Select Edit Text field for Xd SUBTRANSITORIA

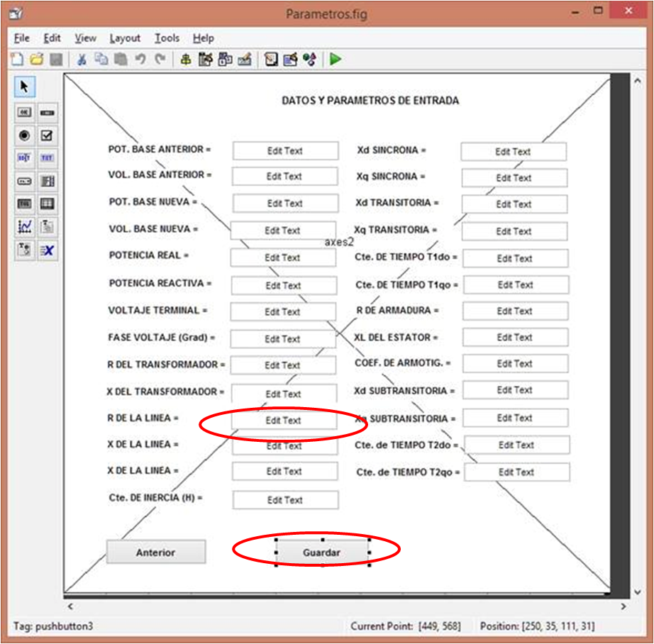(x=515, y=390)
